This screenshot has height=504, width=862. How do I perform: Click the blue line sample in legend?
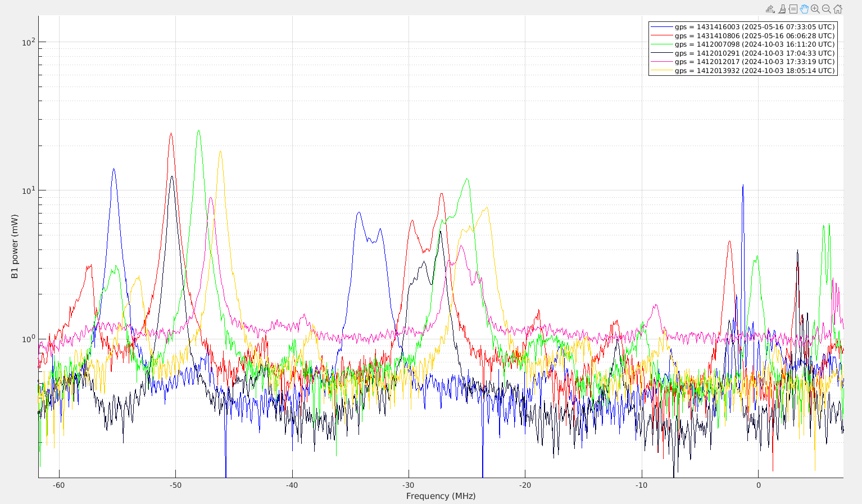coord(662,27)
